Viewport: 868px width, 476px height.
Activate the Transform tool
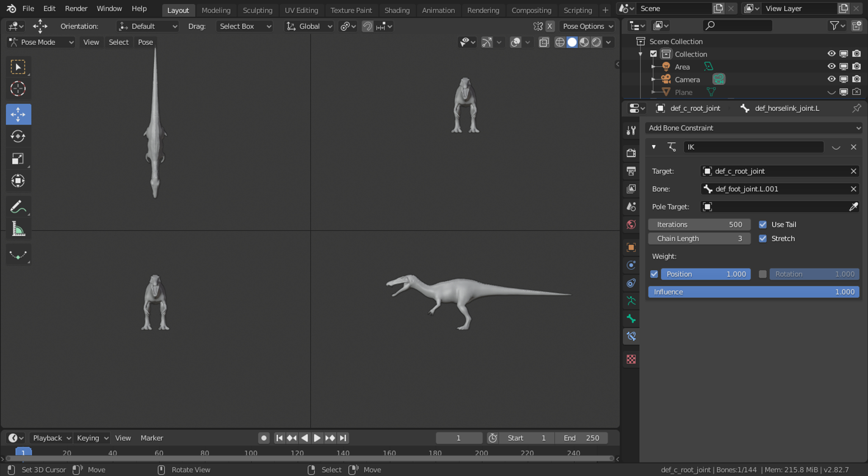pyautogui.click(x=18, y=181)
